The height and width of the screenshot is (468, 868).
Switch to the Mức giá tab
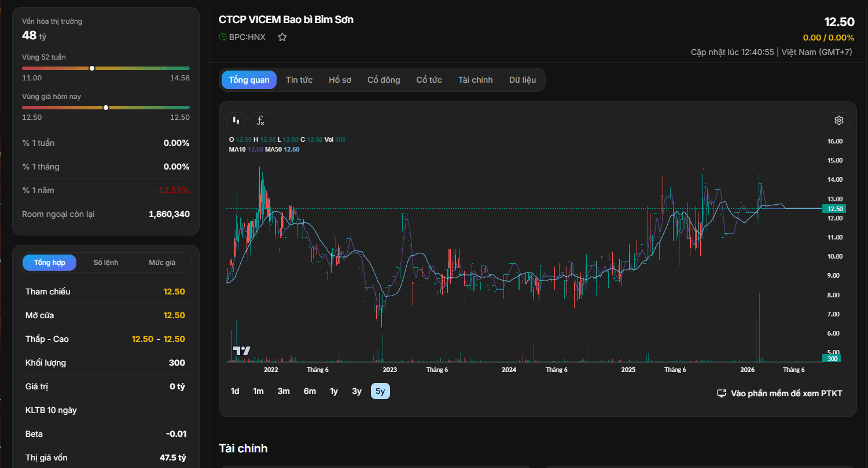coord(162,263)
